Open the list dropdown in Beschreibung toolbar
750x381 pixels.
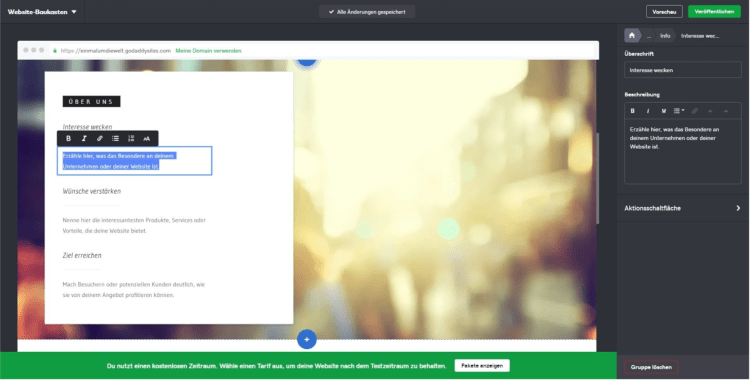(679, 111)
